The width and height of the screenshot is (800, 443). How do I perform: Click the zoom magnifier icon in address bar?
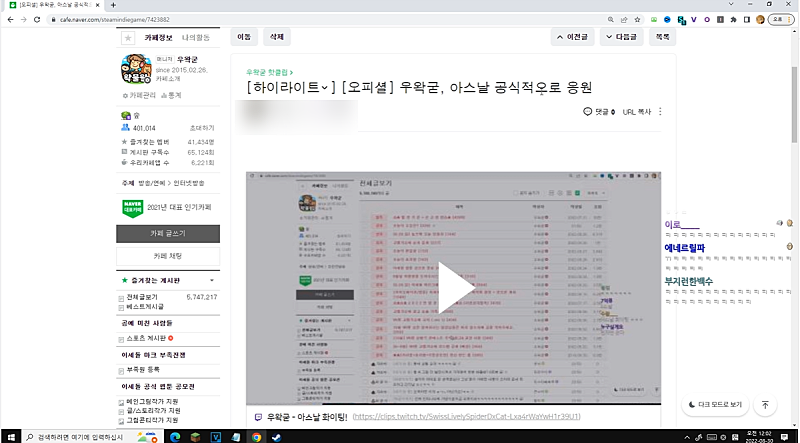coord(611,19)
